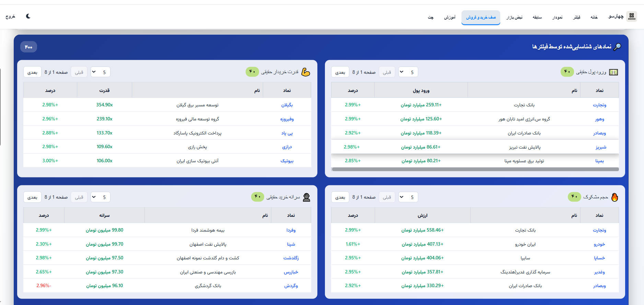The height and width of the screenshot is (305, 644).
Task: Open the بیوتیک symbol link
Action: pyautogui.click(x=287, y=161)
